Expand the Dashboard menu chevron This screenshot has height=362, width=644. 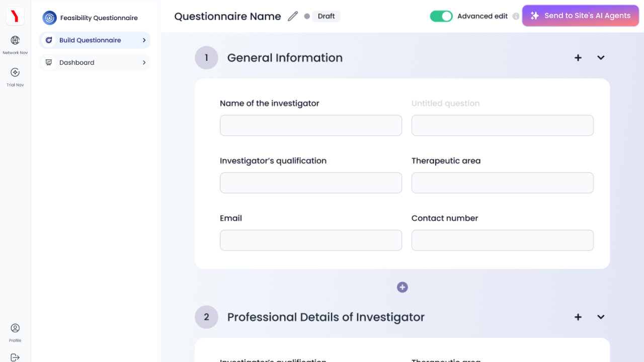coord(144,62)
